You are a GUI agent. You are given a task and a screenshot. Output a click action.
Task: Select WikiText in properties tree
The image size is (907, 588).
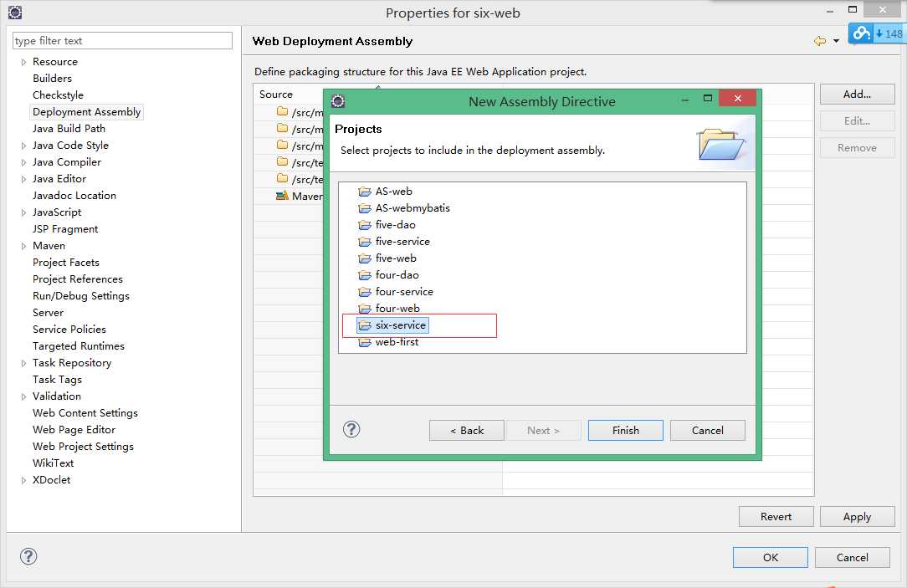(x=54, y=463)
